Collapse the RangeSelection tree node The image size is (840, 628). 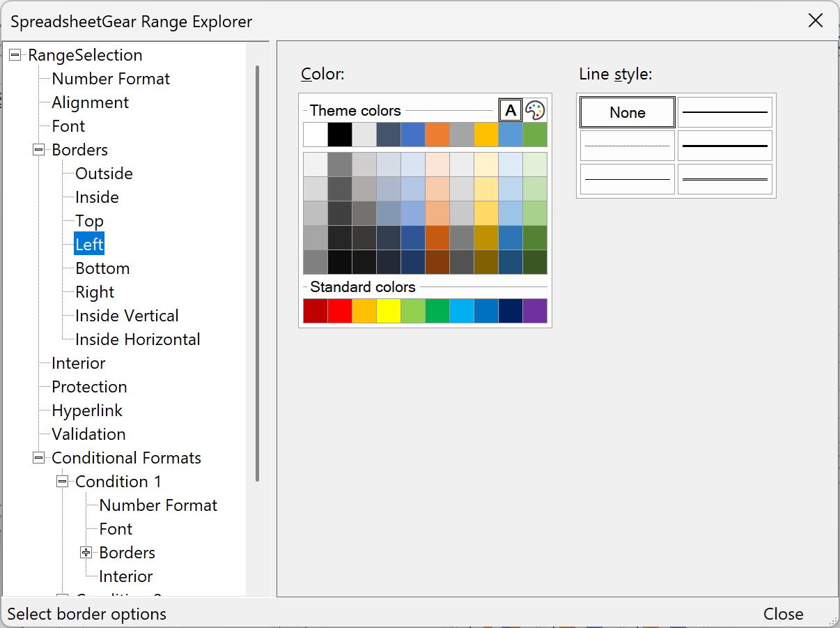(x=15, y=54)
